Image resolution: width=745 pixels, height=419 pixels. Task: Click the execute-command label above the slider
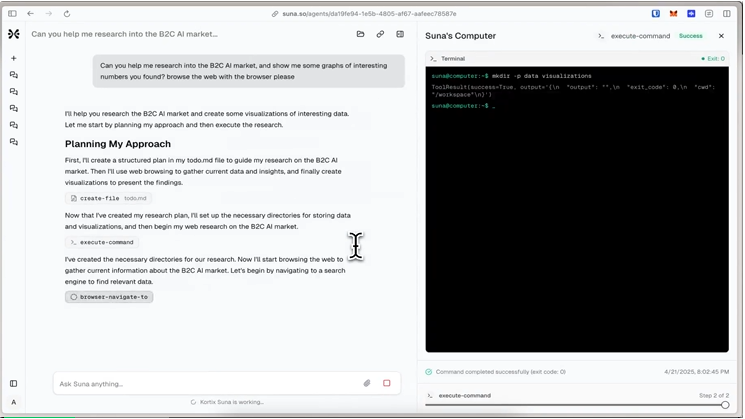point(464,395)
